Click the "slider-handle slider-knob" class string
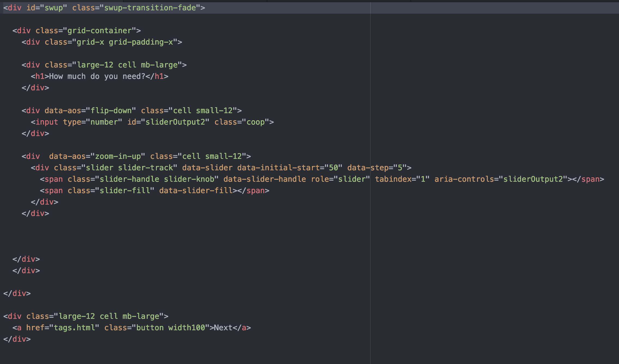 (x=157, y=179)
